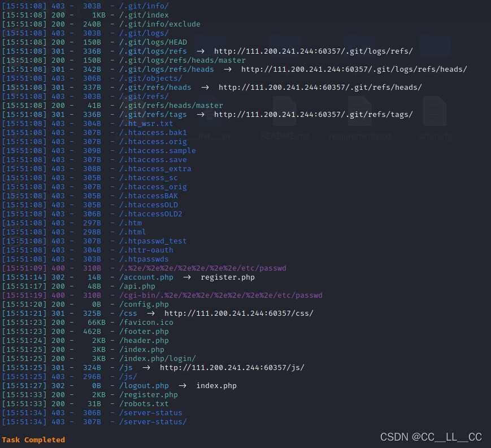The image size is (491, 448).
Task: Click the /favicon.ico path
Action: coord(146,323)
